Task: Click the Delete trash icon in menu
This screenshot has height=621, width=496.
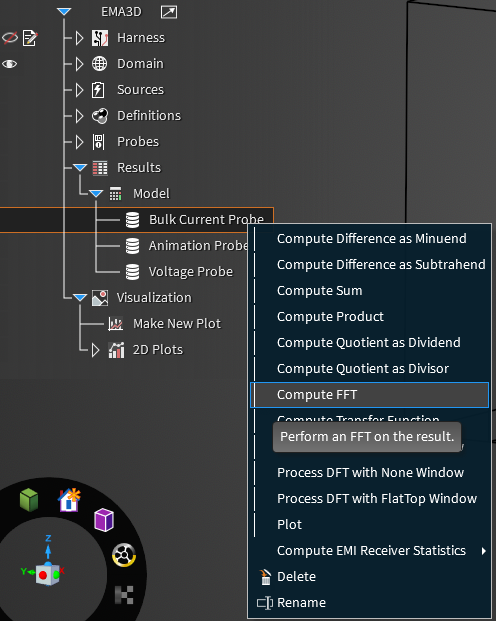Action: 265,577
